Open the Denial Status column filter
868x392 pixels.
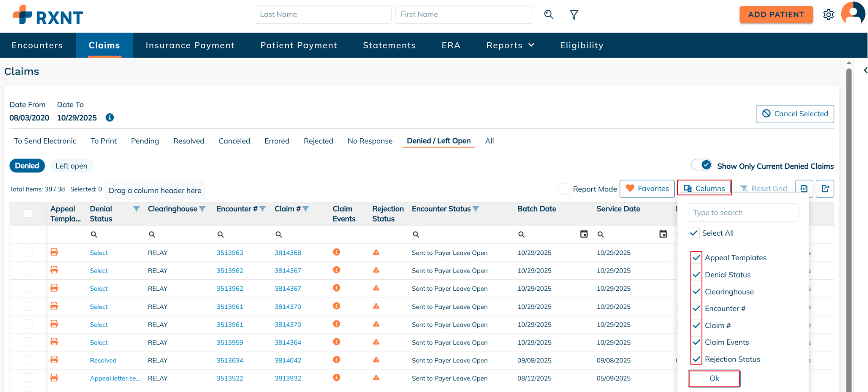136,209
